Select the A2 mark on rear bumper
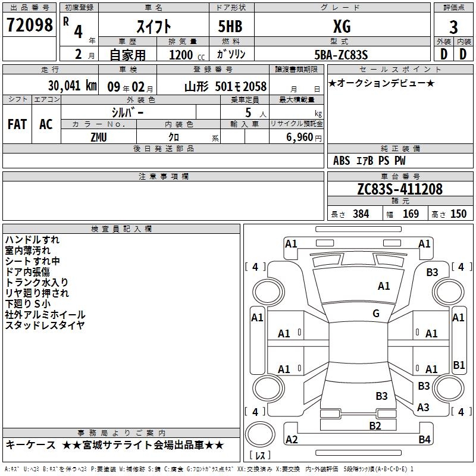 (292, 439)
